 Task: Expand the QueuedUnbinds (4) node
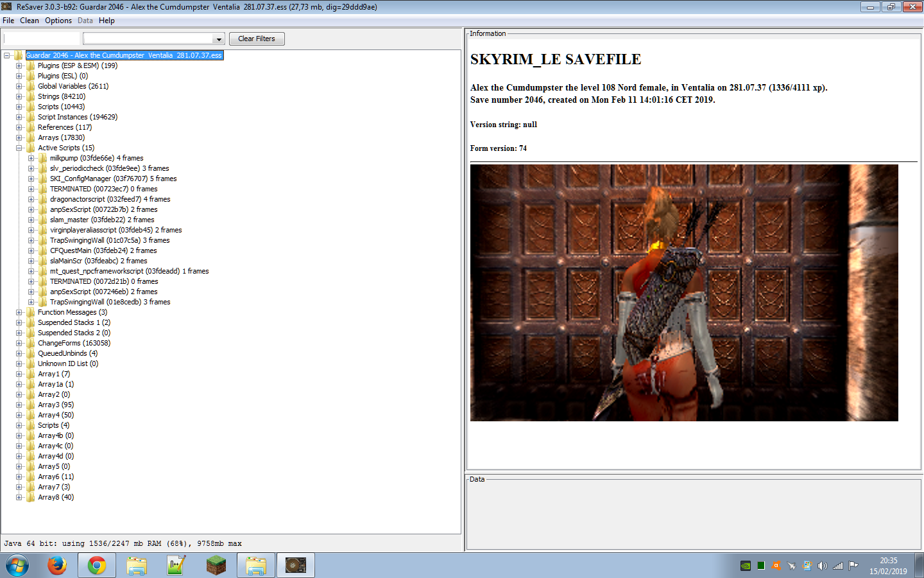tap(19, 353)
